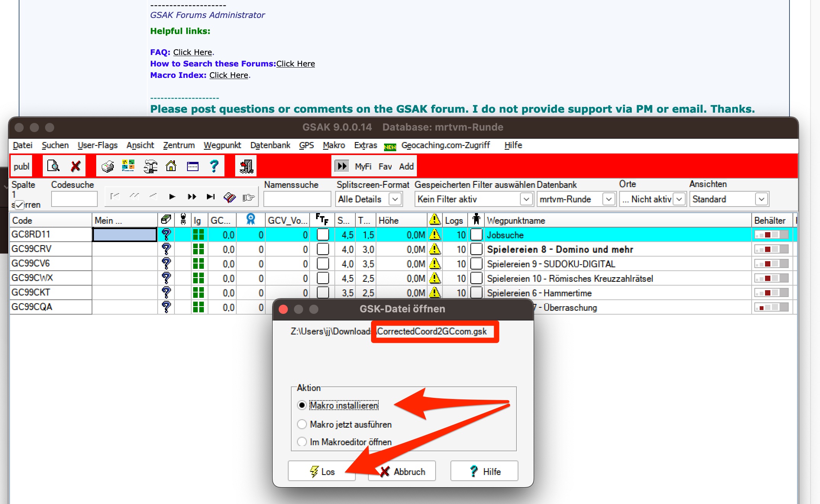Open the 'How to Search these Forums' Click Here link
The image size is (820, 504).
pyautogui.click(x=295, y=64)
